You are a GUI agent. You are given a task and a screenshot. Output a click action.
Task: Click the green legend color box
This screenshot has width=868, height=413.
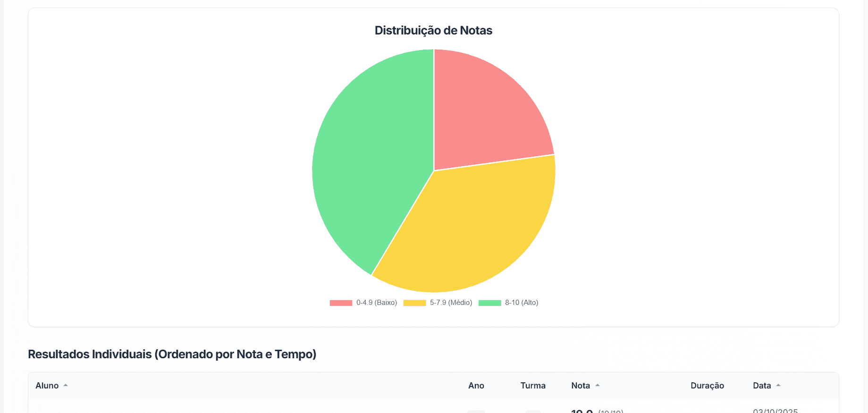(489, 303)
